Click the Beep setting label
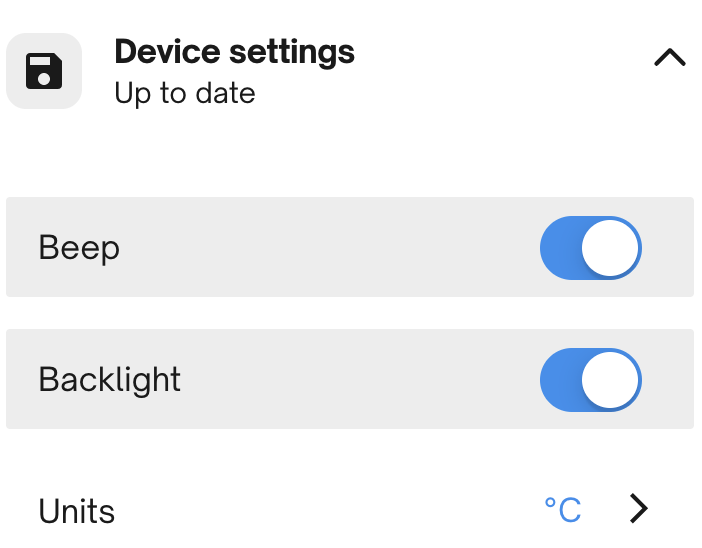The width and height of the screenshot is (702, 548). point(79,247)
